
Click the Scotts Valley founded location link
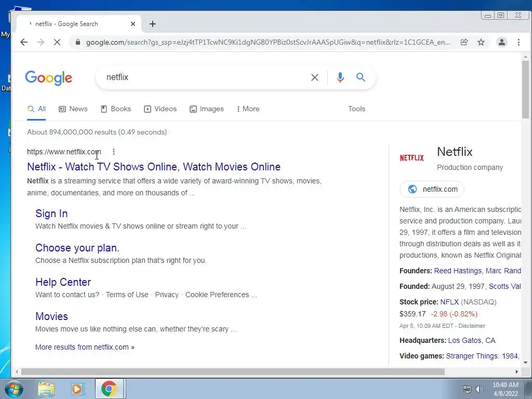pos(504,286)
